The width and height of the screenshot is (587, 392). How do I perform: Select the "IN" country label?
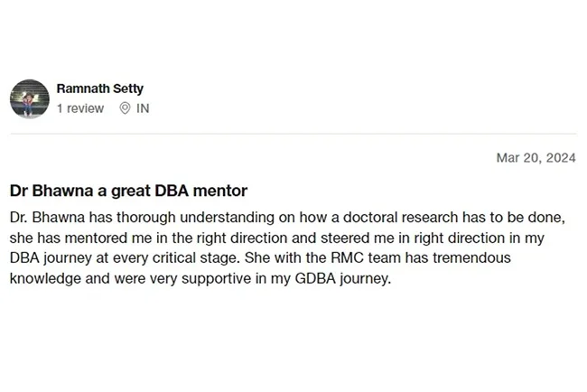point(143,108)
